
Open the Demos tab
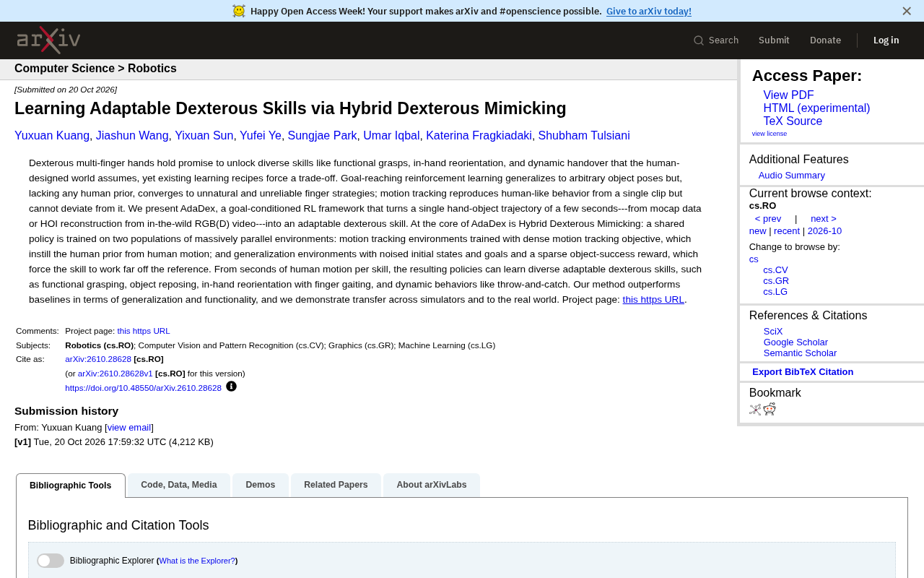click(261, 485)
